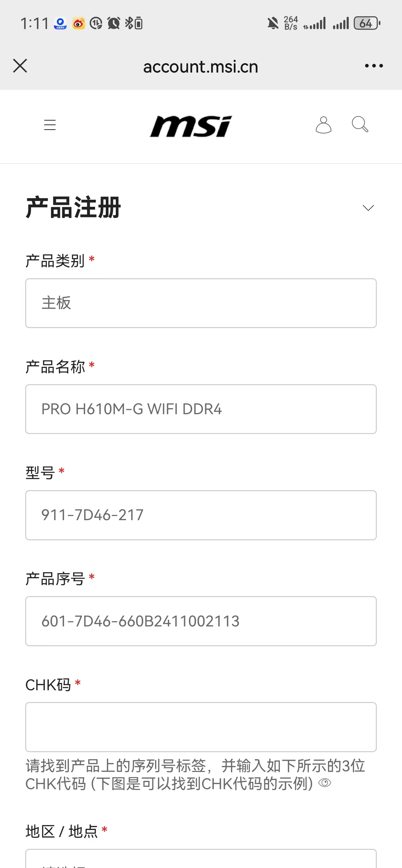This screenshot has width=402, height=868.
Task: Tap the 产品序号 serial number field
Action: coord(201,621)
